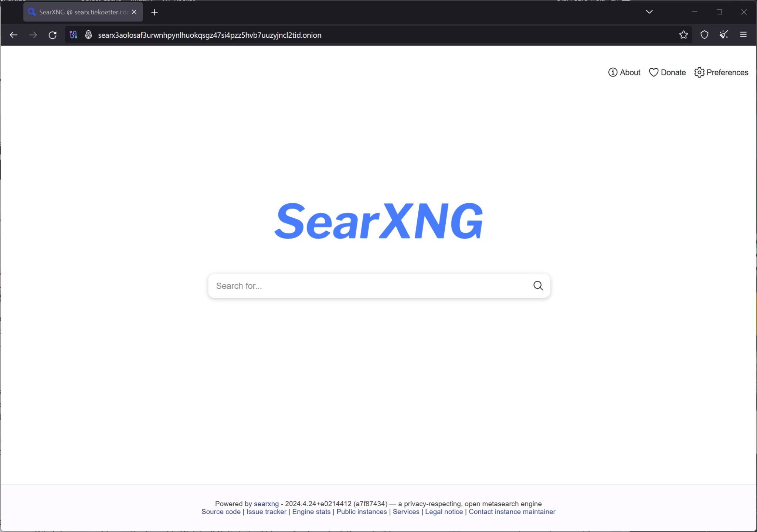Focus the Search for... input field

tap(370, 286)
